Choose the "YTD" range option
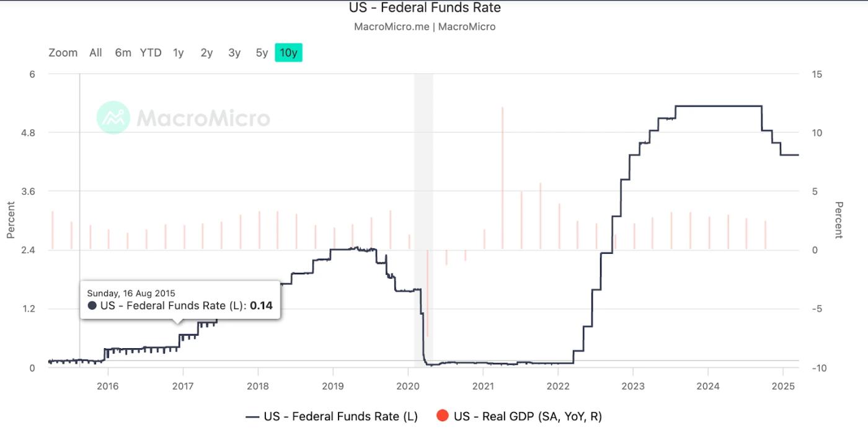The height and width of the screenshot is (430, 868). pos(151,53)
